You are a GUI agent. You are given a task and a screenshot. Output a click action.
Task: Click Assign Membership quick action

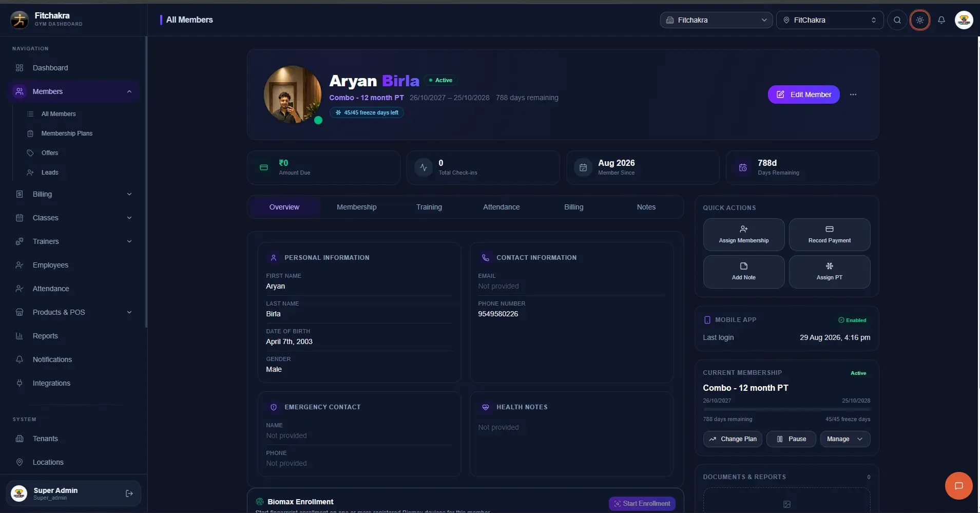743,235
